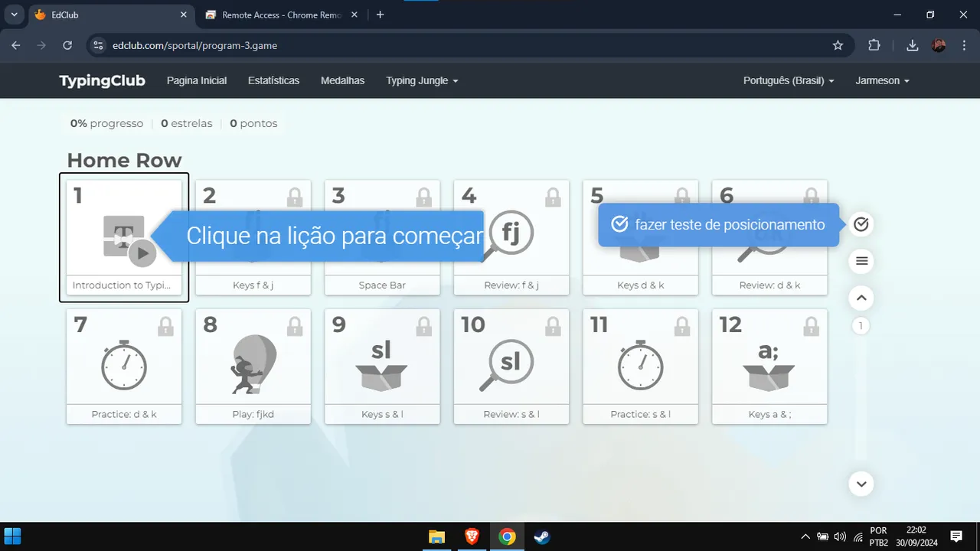Open the browser extensions puzzle icon
The image size is (980, 551).
(874, 45)
